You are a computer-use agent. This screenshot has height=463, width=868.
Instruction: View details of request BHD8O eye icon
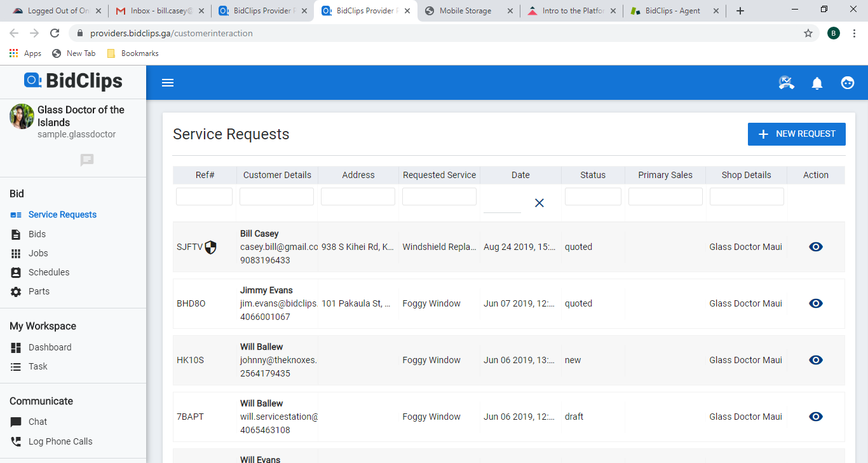click(816, 303)
